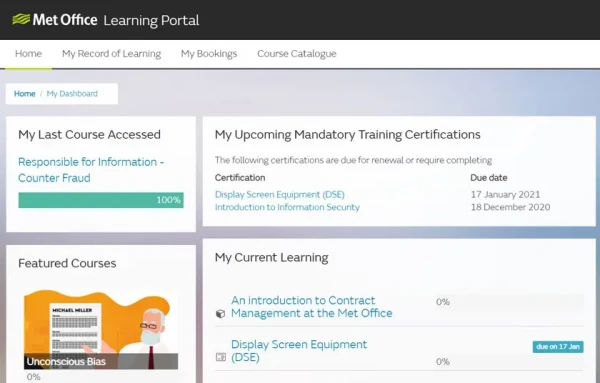Screen dimensions: 600x383
Task: Click the certificate icon beside Display Screen Equipment
Action: click(221, 357)
